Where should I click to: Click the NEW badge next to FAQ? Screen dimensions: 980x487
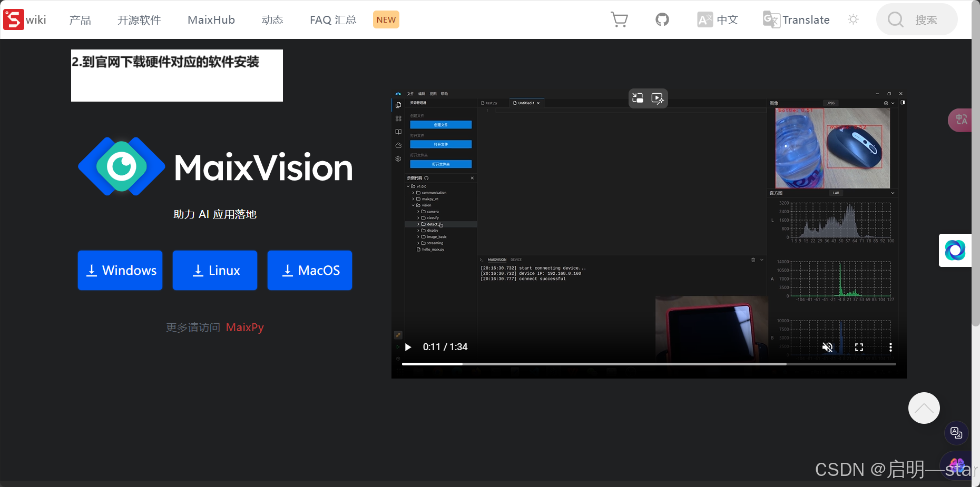386,19
